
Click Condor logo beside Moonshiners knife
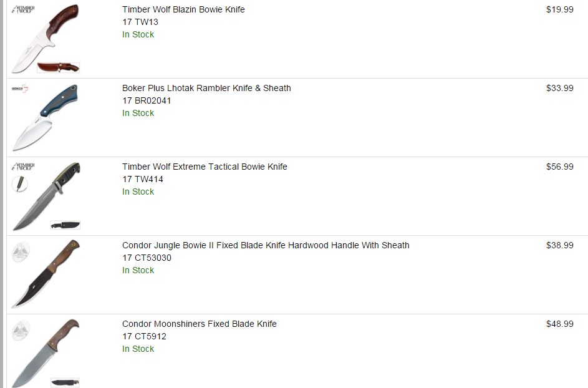(21, 330)
